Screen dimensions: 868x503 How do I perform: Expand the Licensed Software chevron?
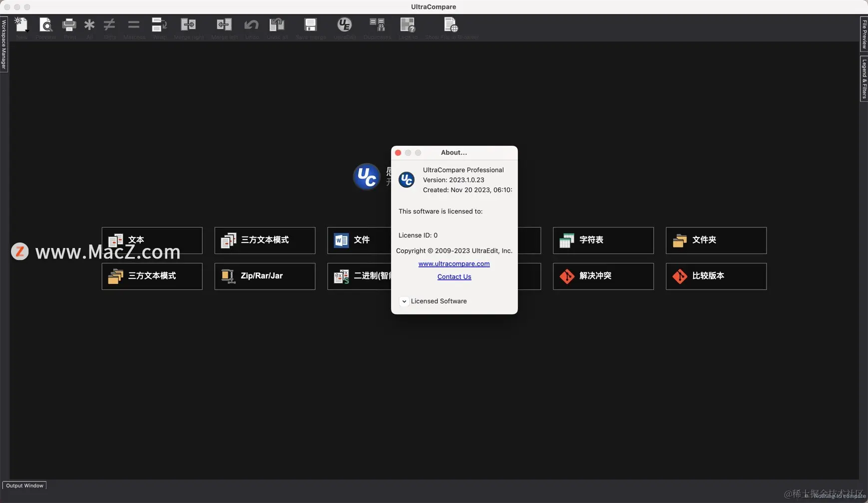(x=404, y=301)
